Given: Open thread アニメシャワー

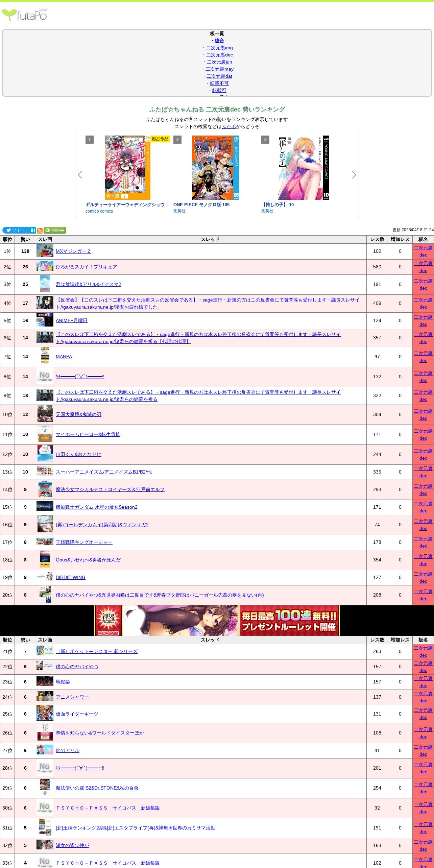Looking at the screenshot, I should click(x=72, y=697).
